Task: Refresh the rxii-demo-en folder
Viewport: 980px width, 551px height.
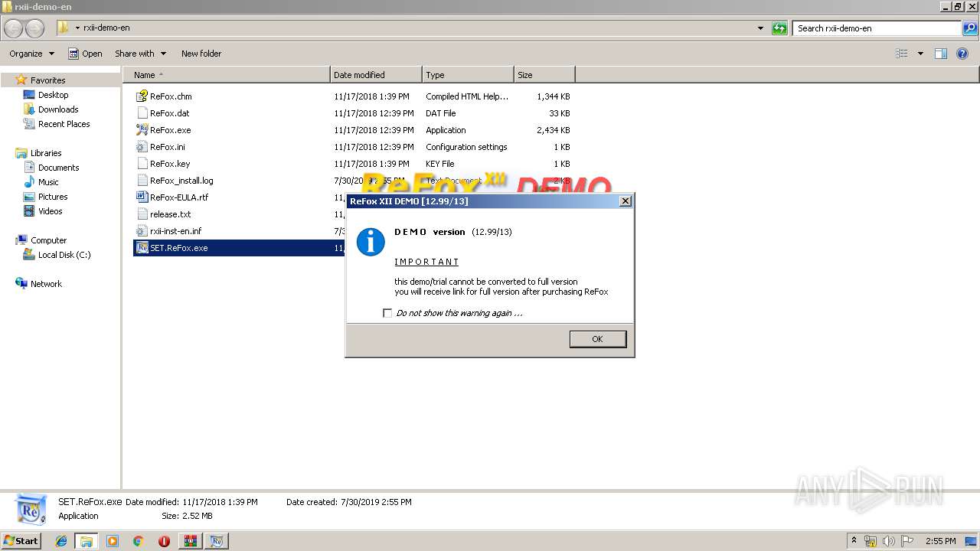Action: (x=779, y=28)
